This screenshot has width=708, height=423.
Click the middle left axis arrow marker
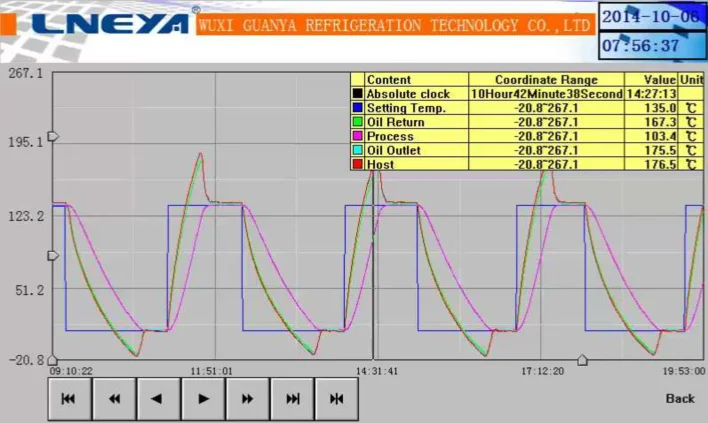53,256
